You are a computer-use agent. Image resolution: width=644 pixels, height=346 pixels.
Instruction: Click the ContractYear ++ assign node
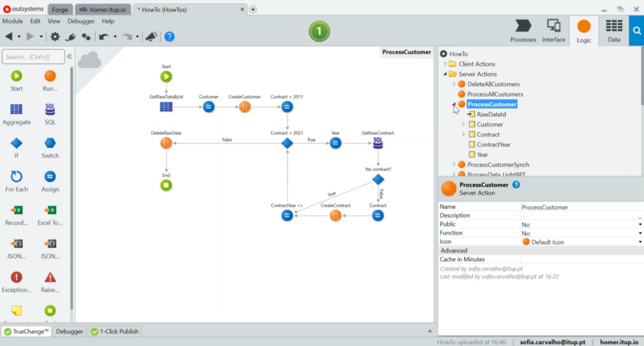point(287,215)
